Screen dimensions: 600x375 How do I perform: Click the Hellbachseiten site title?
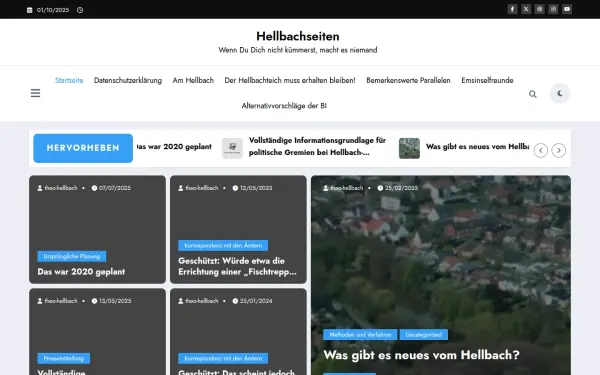click(x=298, y=36)
